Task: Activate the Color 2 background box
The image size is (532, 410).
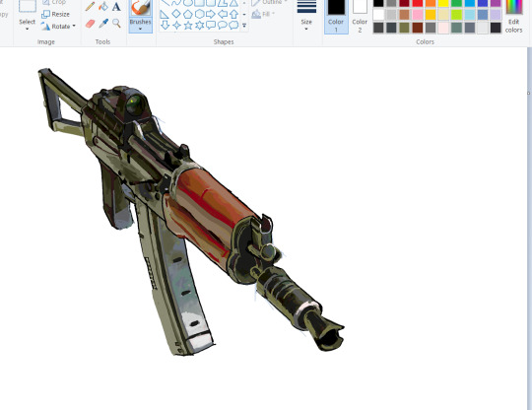Action: (360, 17)
